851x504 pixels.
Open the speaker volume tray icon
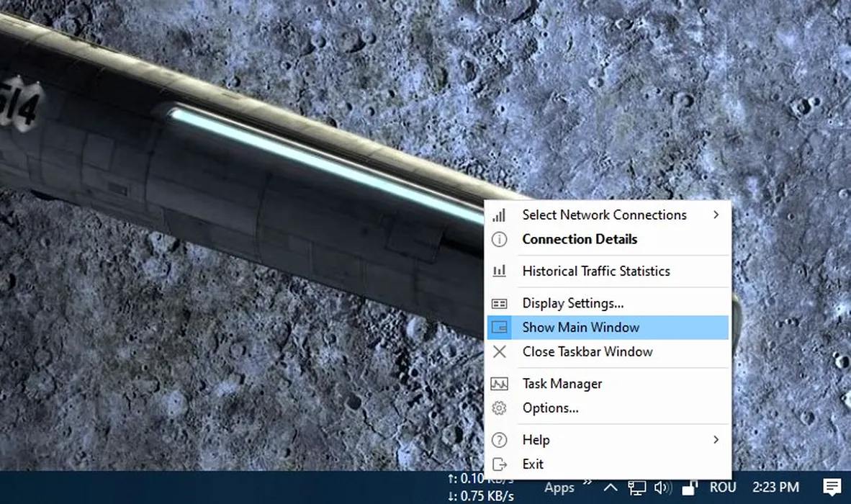coord(662,487)
